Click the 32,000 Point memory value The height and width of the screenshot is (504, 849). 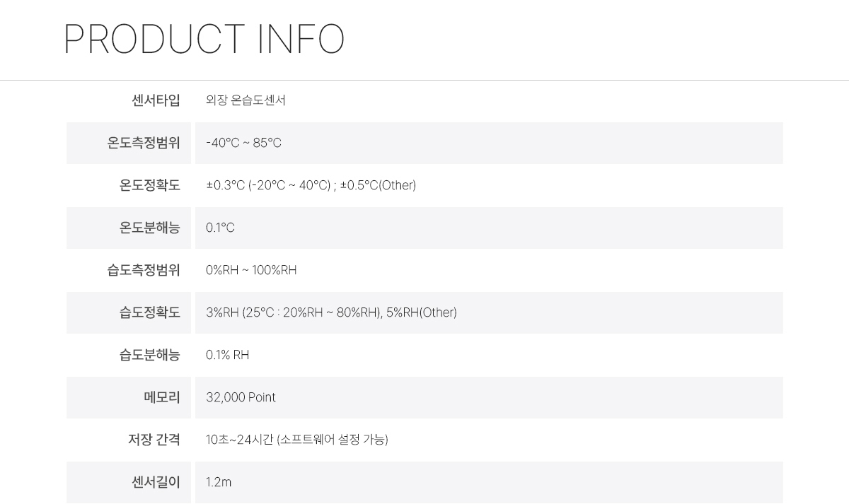(241, 397)
